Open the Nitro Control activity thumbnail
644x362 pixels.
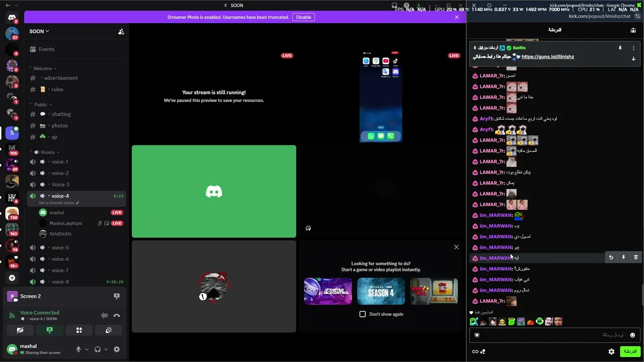(328, 291)
